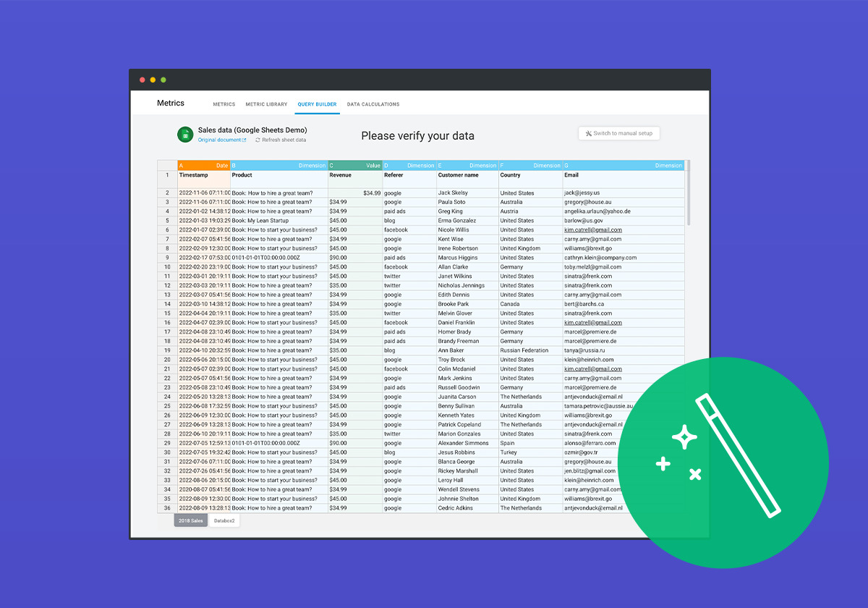Image resolution: width=868 pixels, height=608 pixels.
Task: Click the refresh icon to refresh sheet data
Action: click(x=257, y=140)
